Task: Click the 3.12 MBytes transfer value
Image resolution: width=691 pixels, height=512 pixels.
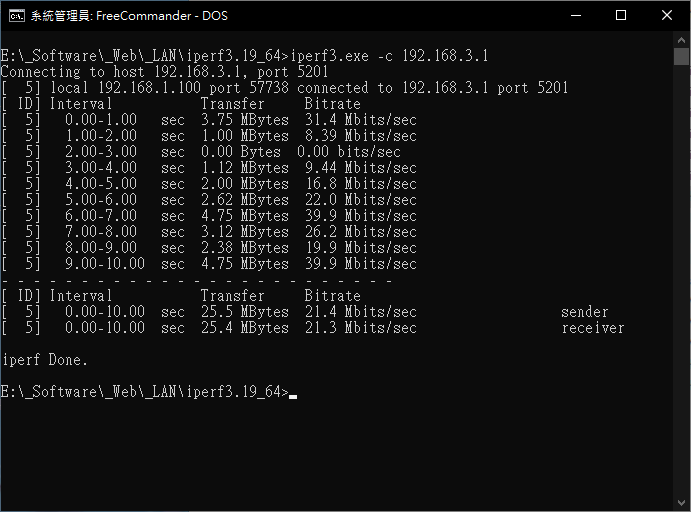Action: tap(245, 232)
